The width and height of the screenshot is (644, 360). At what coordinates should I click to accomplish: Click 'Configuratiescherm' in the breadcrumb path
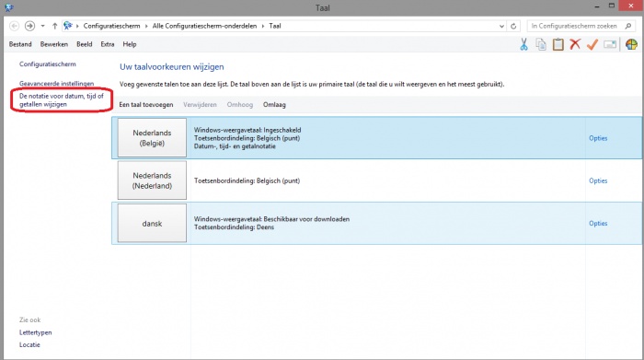tap(111, 26)
